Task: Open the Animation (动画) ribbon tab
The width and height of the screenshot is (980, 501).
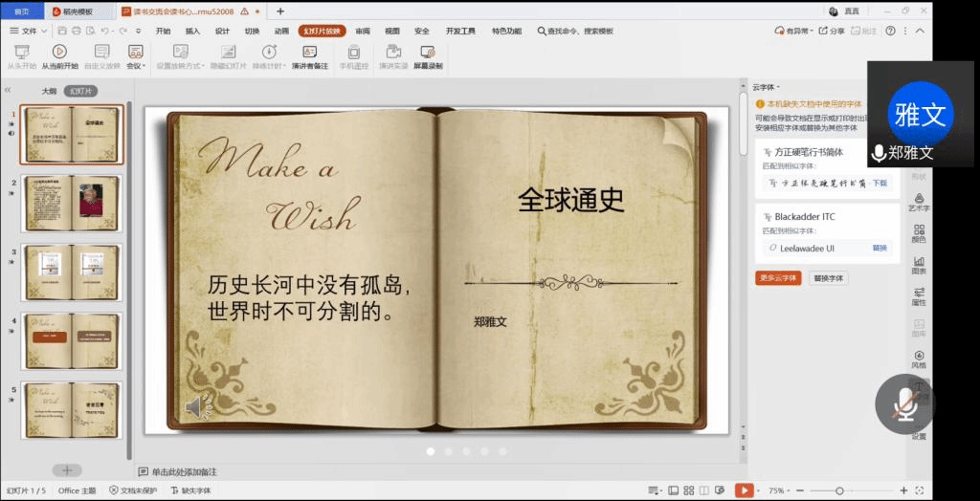Action: click(281, 31)
